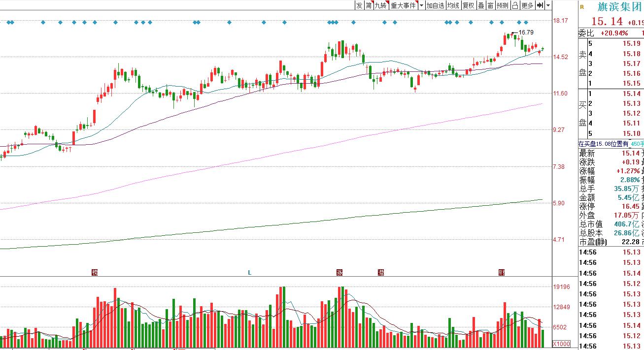Open the 重大事件 events button
Image resolution: width=644 pixels, height=350 pixels.
coord(404,5)
